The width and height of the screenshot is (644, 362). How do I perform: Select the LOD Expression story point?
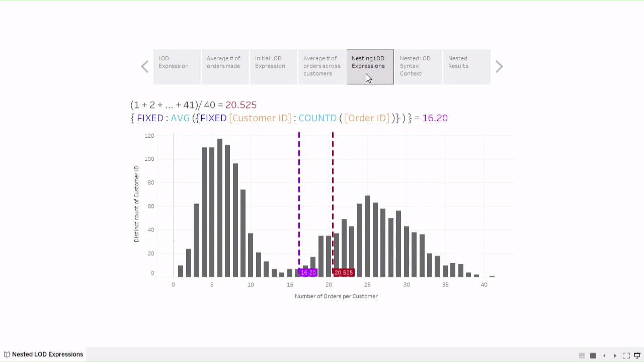(177, 66)
